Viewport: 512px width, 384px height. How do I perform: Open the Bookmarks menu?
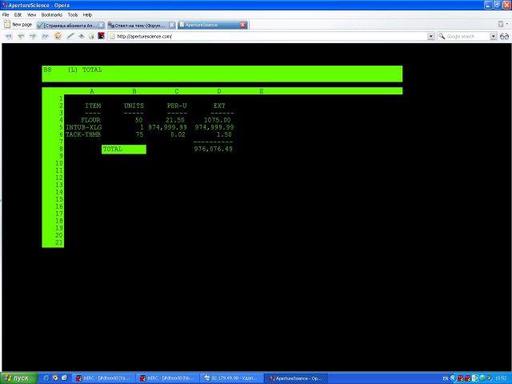tap(52, 15)
